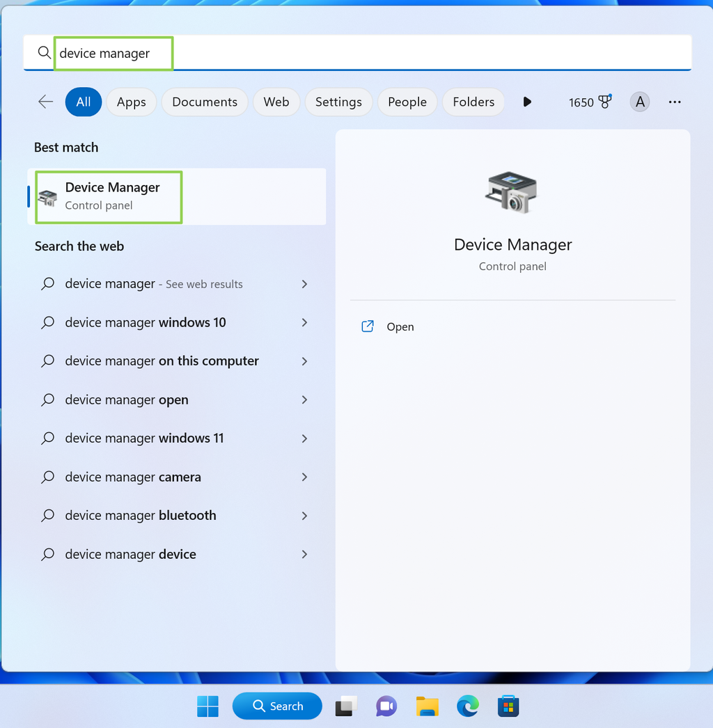This screenshot has width=713, height=728.
Task: Open Microsoft Store from the taskbar
Action: click(x=508, y=706)
